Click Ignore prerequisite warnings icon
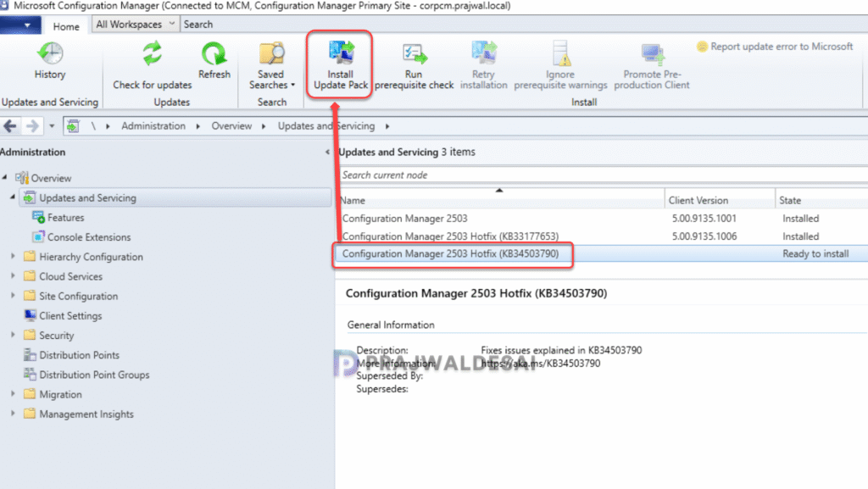 561,53
